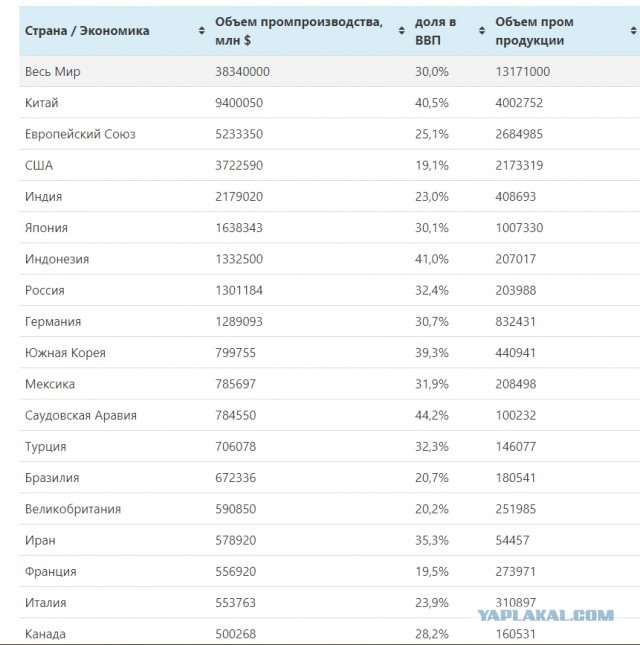
Task: Select the Индонезия cell
Action: (57, 259)
